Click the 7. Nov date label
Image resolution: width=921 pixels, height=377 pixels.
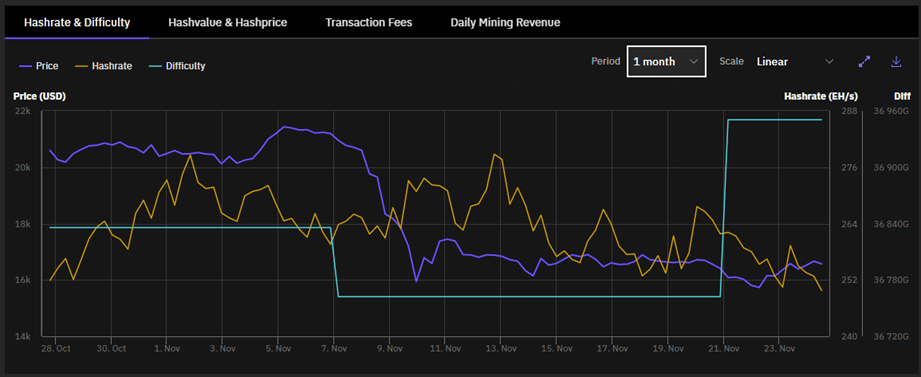(x=333, y=348)
